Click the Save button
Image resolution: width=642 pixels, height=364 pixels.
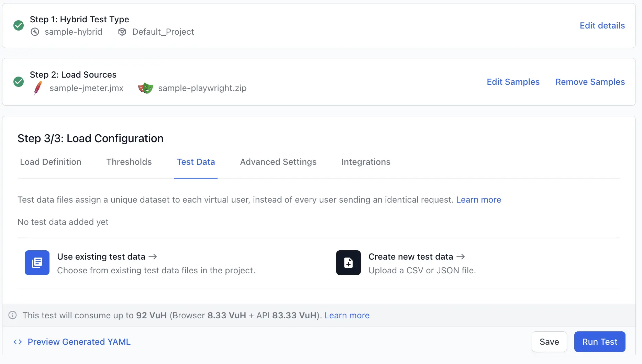pos(549,342)
